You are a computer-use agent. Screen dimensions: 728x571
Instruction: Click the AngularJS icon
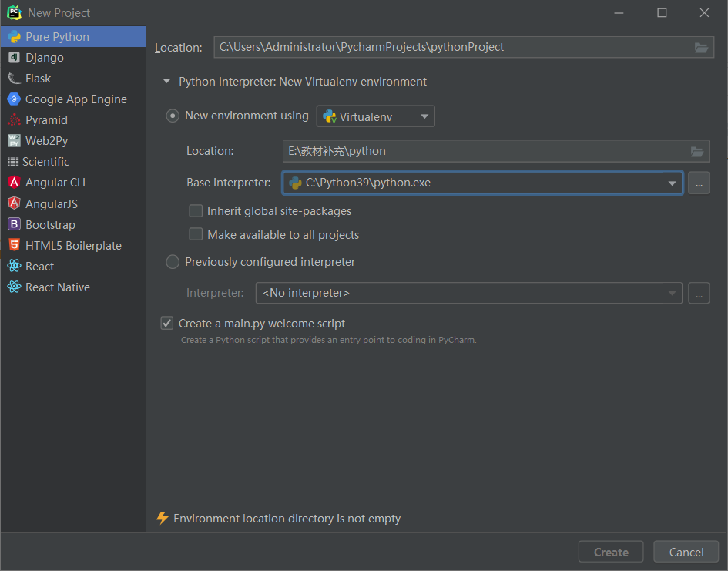[x=15, y=203]
